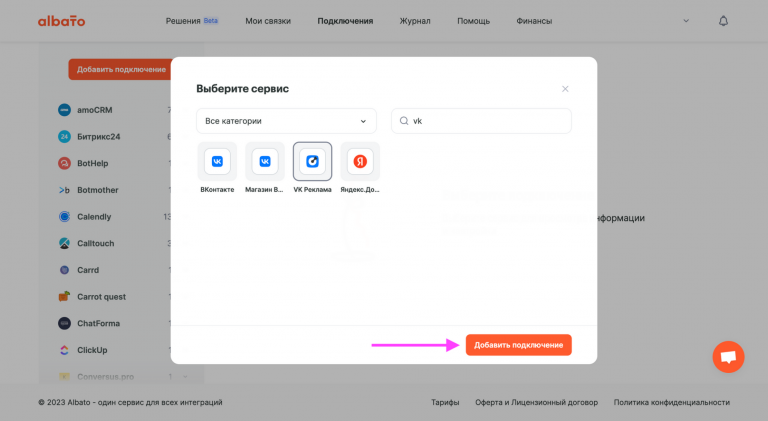This screenshot has width=768, height=421.
Task: Select the Conversus.pro connection row
Action: (121, 376)
